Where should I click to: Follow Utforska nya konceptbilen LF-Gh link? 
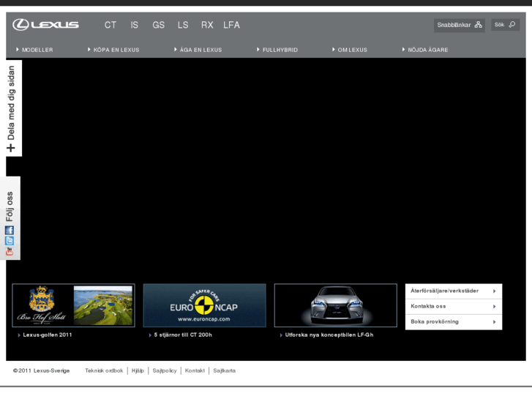pyautogui.click(x=329, y=335)
